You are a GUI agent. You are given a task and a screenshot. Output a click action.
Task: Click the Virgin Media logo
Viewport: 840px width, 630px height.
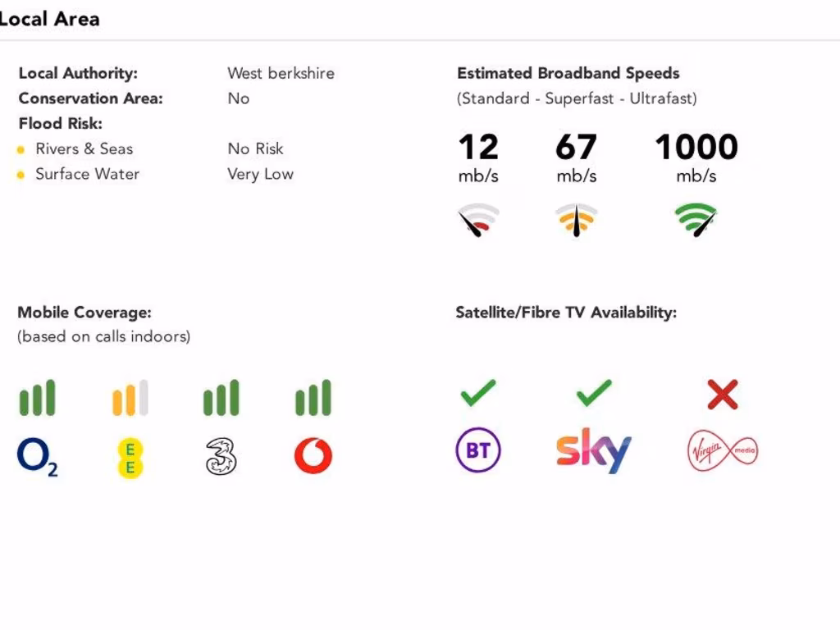pos(723,450)
